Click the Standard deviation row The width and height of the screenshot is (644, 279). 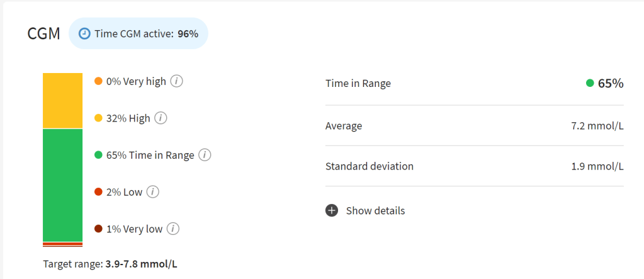coord(474,167)
